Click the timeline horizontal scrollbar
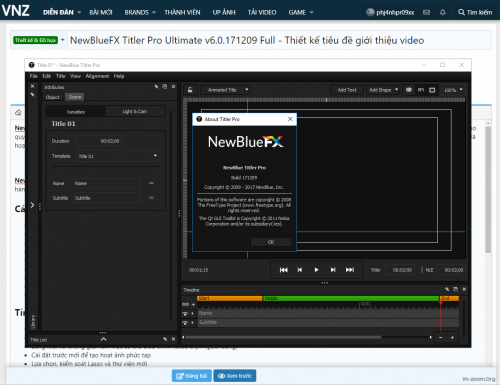The width and height of the screenshot is (500, 386). click(x=283, y=337)
